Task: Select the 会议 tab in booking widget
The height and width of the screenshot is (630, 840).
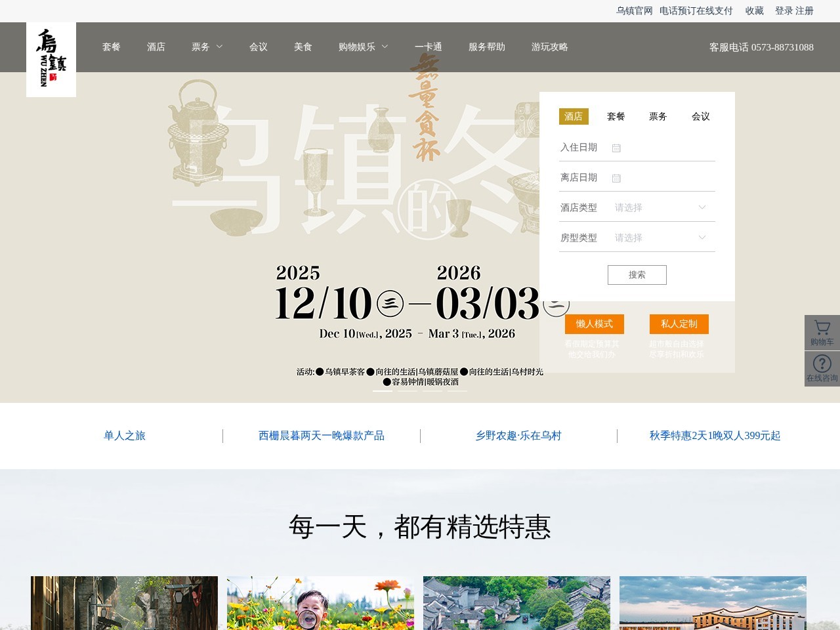Action: click(700, 116)
